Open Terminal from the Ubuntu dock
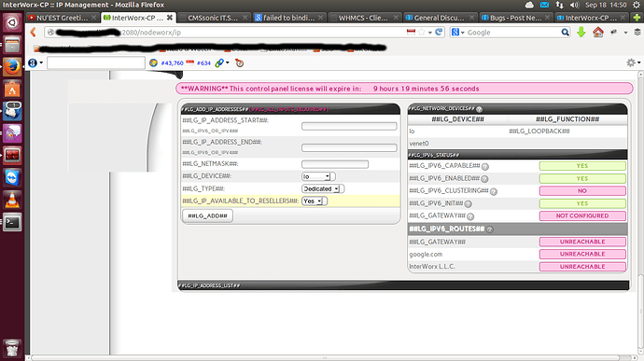This screenshot has width=644, height=361. pyautogui.click(x=12, y=222)
